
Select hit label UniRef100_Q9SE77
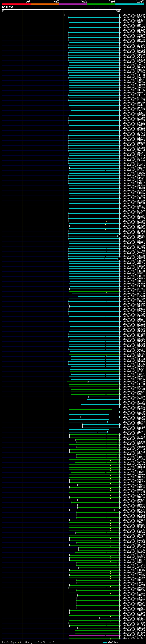point(134,618)
